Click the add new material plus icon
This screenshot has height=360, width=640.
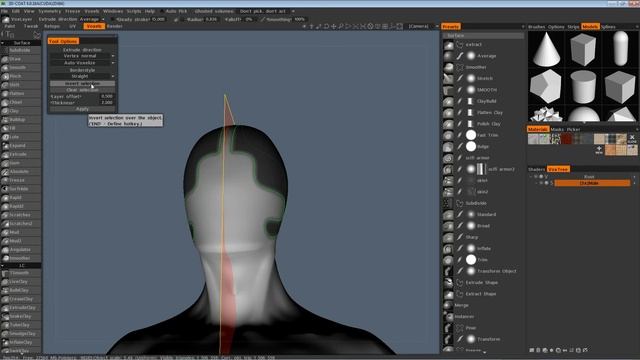tap(599, 150)
